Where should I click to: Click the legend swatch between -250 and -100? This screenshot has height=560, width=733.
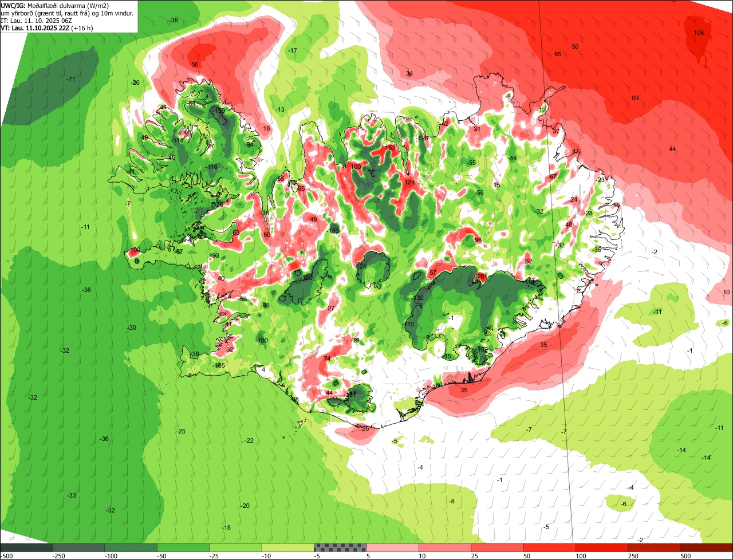pyautogui.click(x=78, y=547)
